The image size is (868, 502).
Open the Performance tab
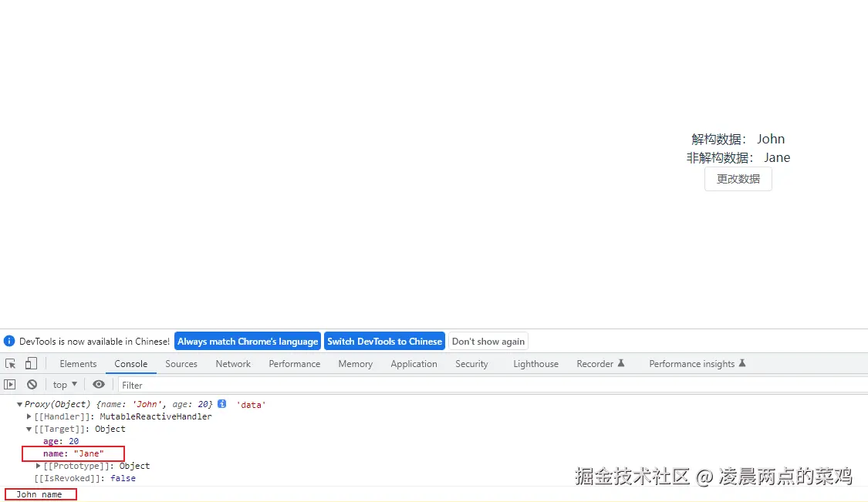(x=295, y=364)
